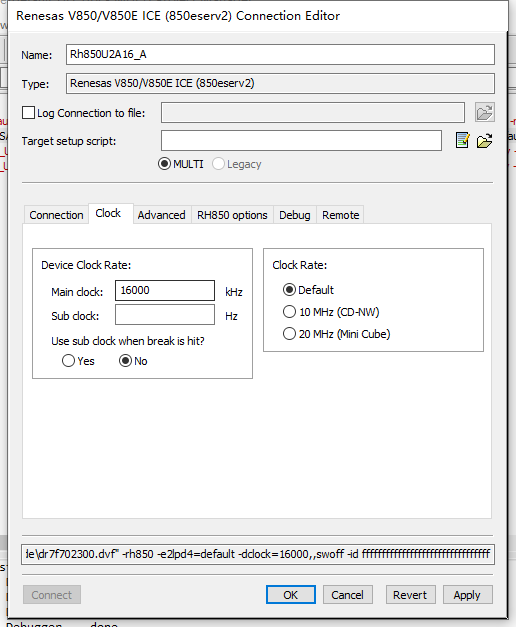This screenshot has width=516, height=627.
Task: Select the MULTI script radio button
Action: 164,164
